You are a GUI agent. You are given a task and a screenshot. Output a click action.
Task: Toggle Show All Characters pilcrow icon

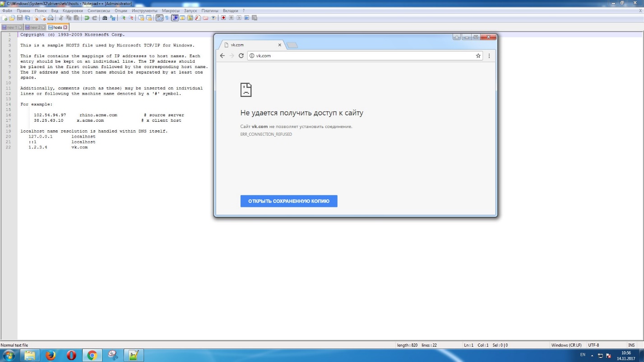click(x=167, y=18)
